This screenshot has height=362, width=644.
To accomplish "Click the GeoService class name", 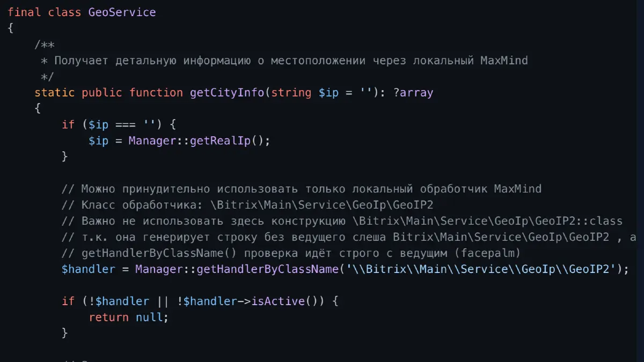I will tap(122, 12).
